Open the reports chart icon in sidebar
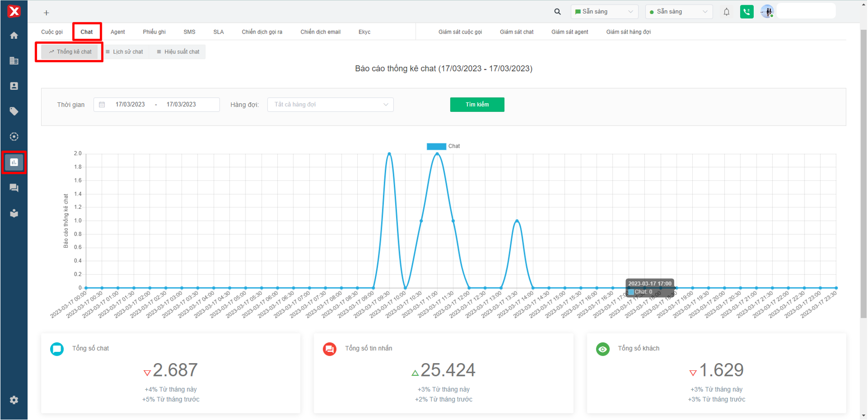The width and height of the screenshot is (868, 420). click(14, 162)
